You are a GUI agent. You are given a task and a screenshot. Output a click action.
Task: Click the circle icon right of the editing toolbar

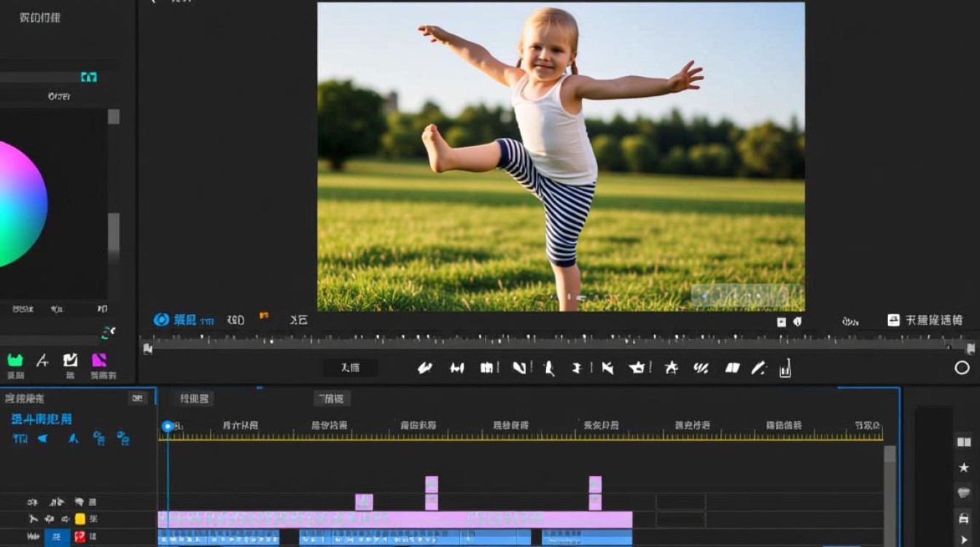pos(962,368)
